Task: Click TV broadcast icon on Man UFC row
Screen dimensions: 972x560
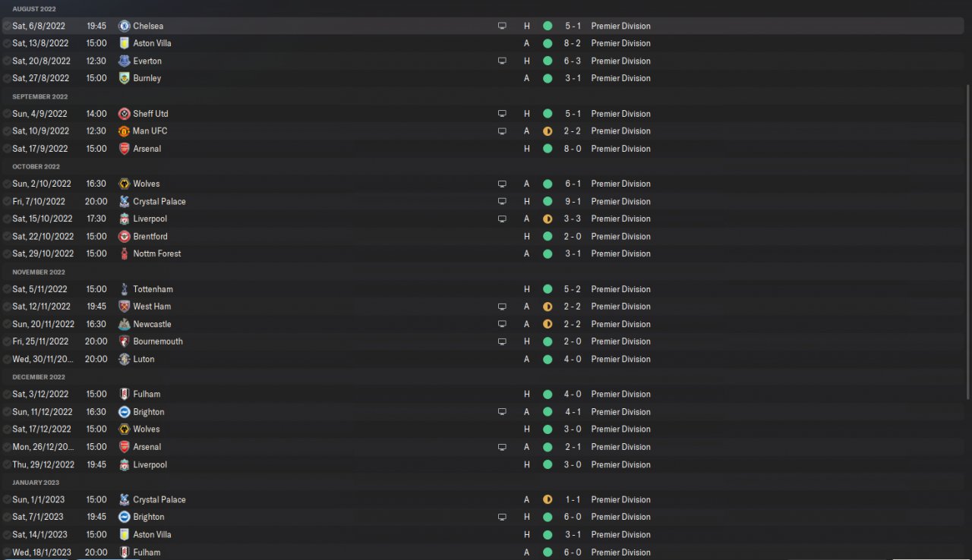Action: tap(502, 131)
